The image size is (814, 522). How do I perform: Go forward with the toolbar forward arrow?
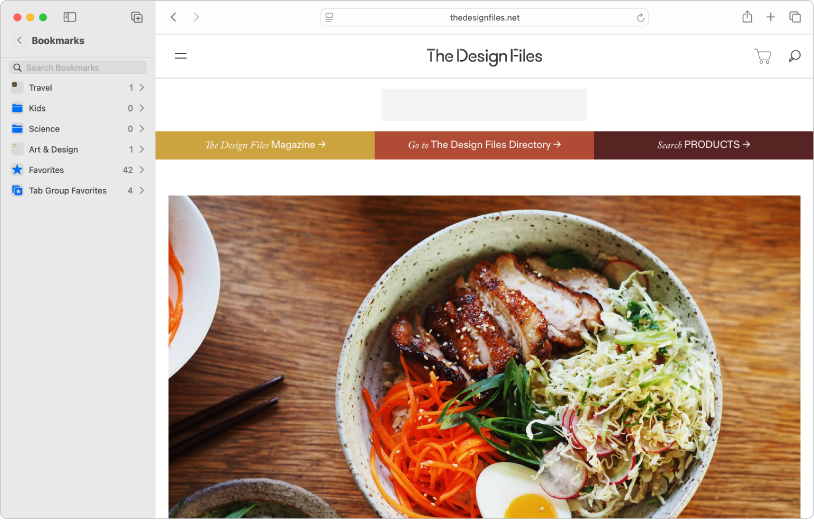[196, 17]
